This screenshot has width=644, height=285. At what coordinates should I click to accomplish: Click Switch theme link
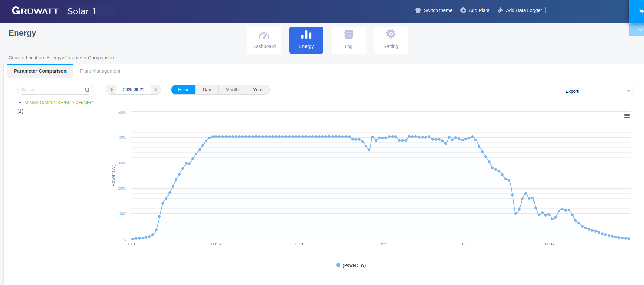438,10
